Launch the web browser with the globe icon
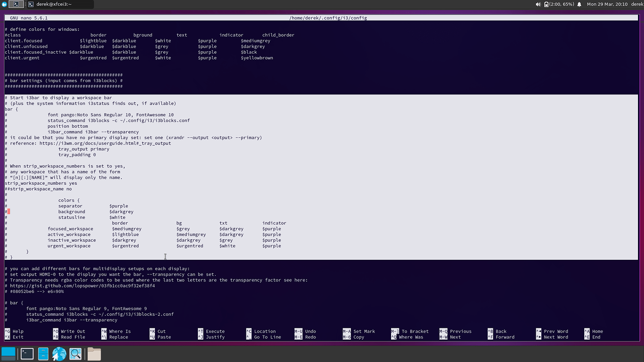 pos(59,354)
